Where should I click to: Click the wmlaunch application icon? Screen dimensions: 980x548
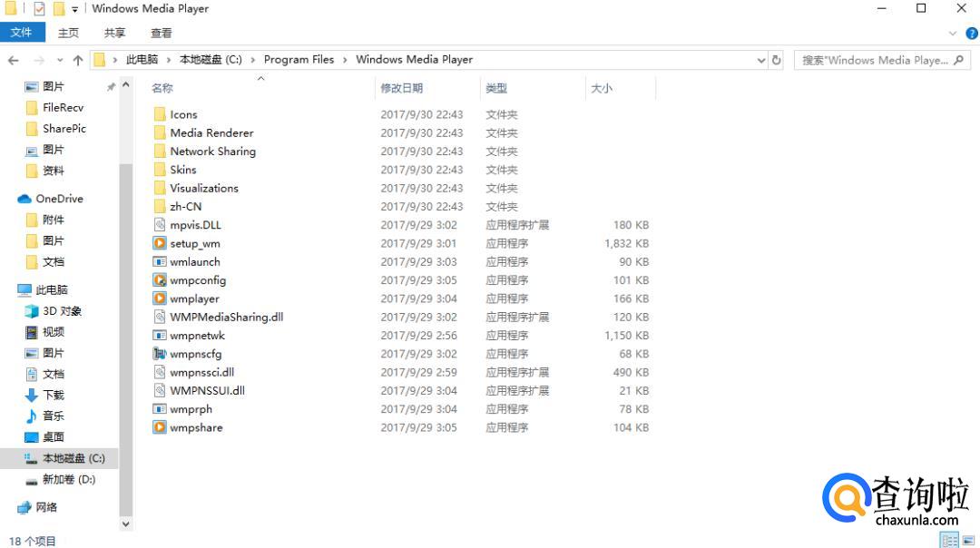(160, 262)
